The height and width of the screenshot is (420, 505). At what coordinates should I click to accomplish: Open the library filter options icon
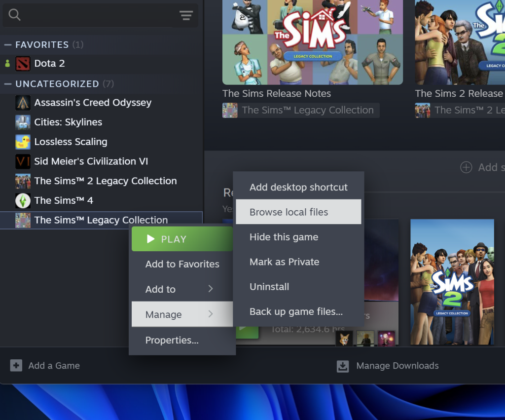click(186, 15)
